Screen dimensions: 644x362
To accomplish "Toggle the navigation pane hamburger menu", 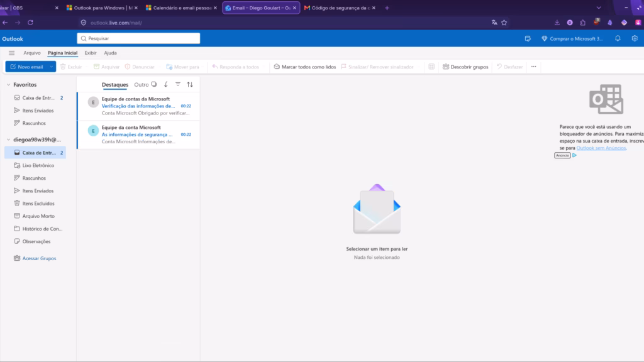I will tap(11, 53).
